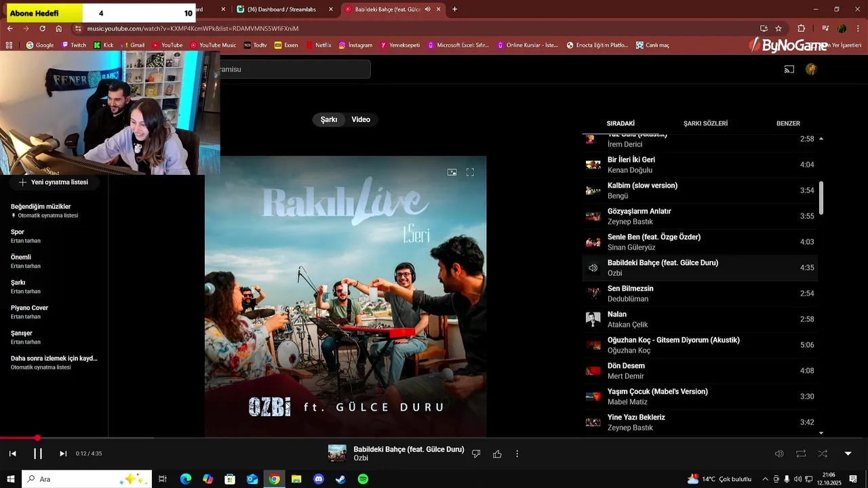
Task: Open Windows Start menu
Action: [x=11, y=479]
